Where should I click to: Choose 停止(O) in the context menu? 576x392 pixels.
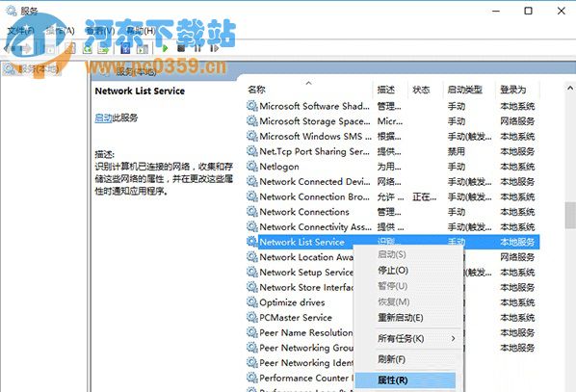[393, 271]
